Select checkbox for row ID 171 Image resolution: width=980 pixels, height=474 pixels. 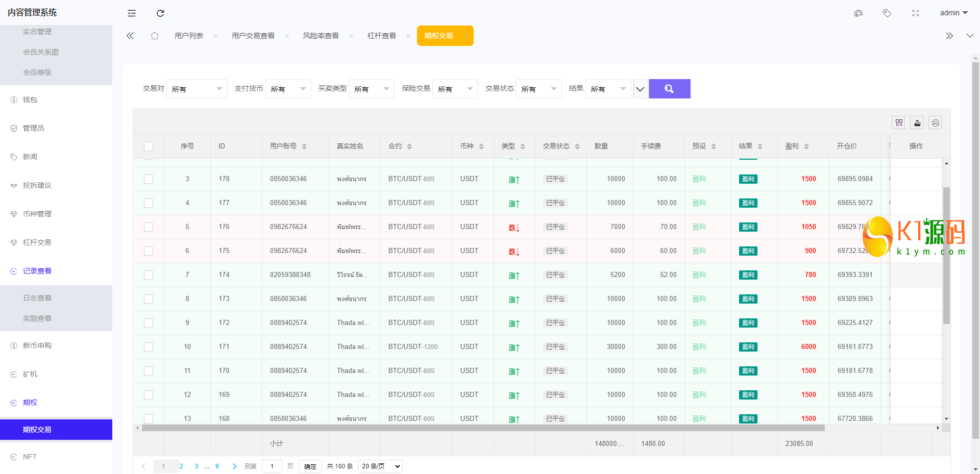pos(149,347)
